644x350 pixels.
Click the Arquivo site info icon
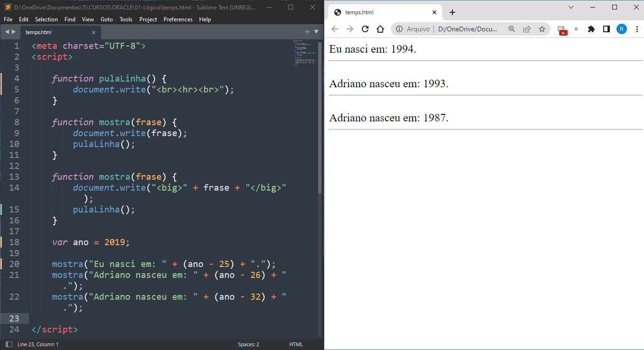pos(399,29)
